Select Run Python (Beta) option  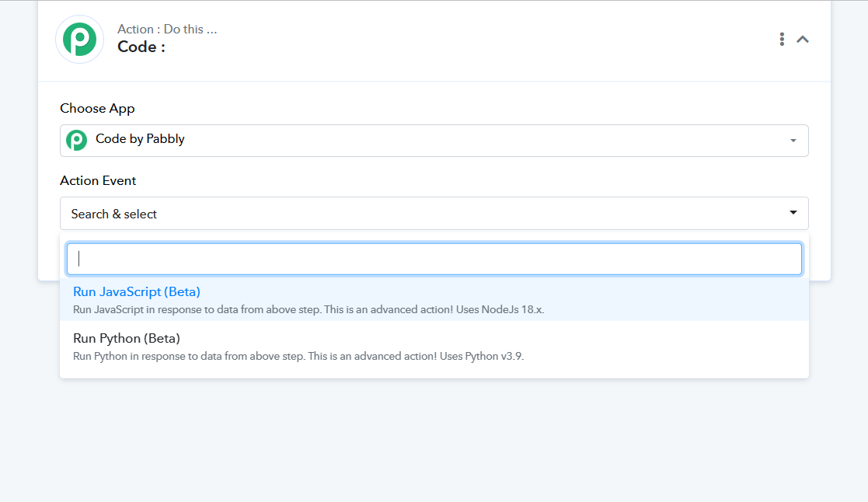click(x=434, y=347)
